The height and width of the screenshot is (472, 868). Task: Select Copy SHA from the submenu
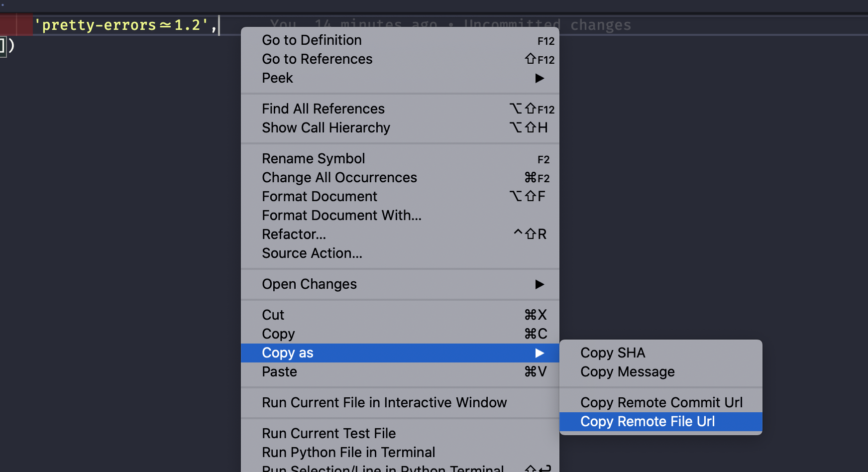[612, 353]
